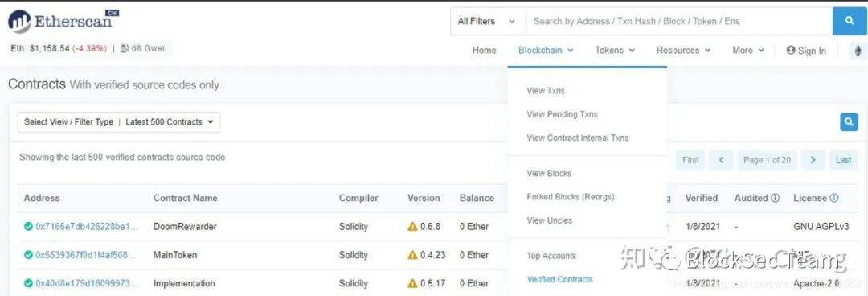Click the Ethereum diamond icon in the navbar
The width and height of the screenshot is (868, 296).
[858, 51]
